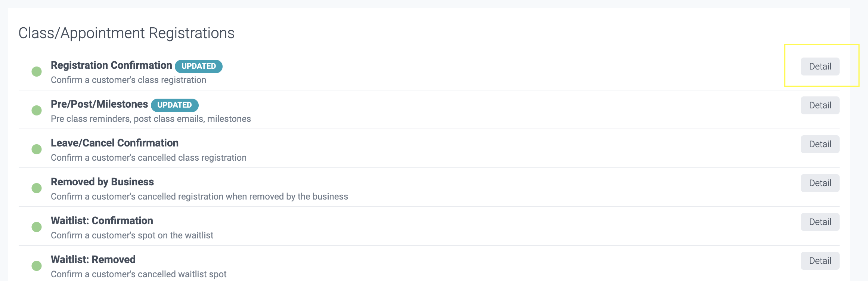The image size is (868, 281).
Task: Click the Class/Appointment Registrations heading
Action: tap(126, 33)
